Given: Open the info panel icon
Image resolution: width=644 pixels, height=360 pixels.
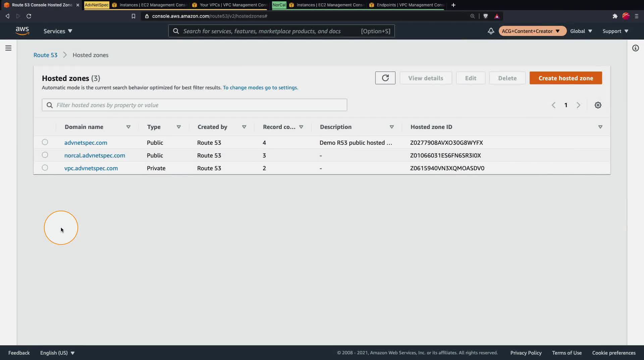Looking at the screenshot, I should pyautogui.click(x=635, y=48).
